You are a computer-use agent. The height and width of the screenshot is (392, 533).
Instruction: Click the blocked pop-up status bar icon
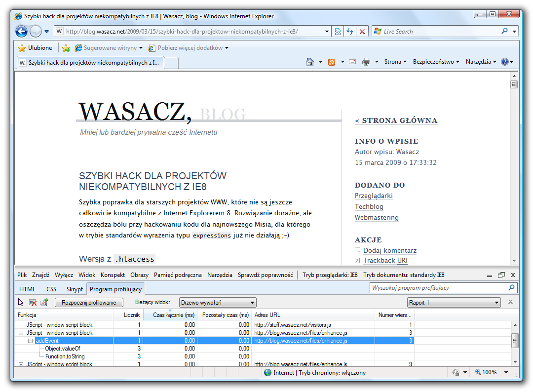pos(456,372)
